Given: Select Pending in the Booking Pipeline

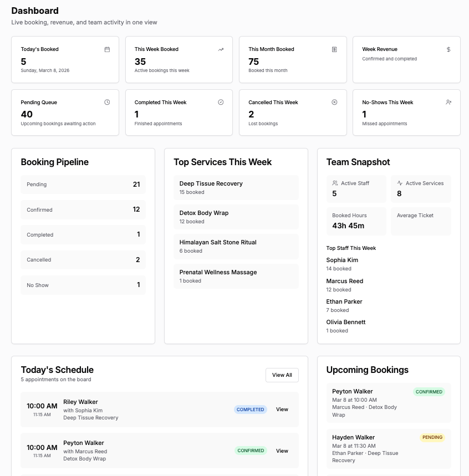Looking at the screenshot, I should pos(83,184).
